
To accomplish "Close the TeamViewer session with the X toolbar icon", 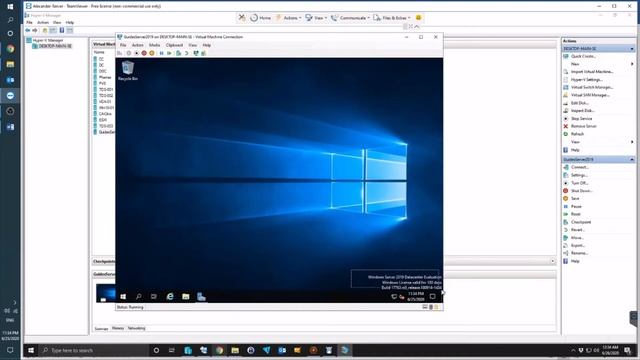I will pyautogui.click(x=242, y=18).
